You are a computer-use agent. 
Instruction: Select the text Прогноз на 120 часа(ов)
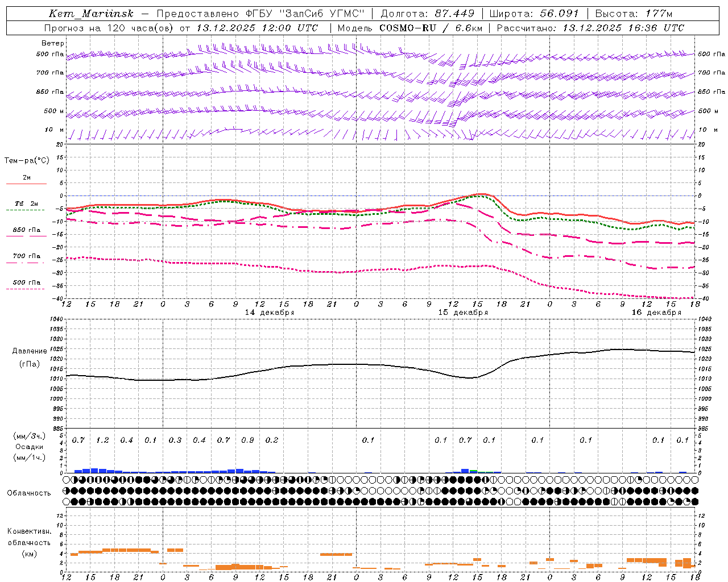click(109, 28)
